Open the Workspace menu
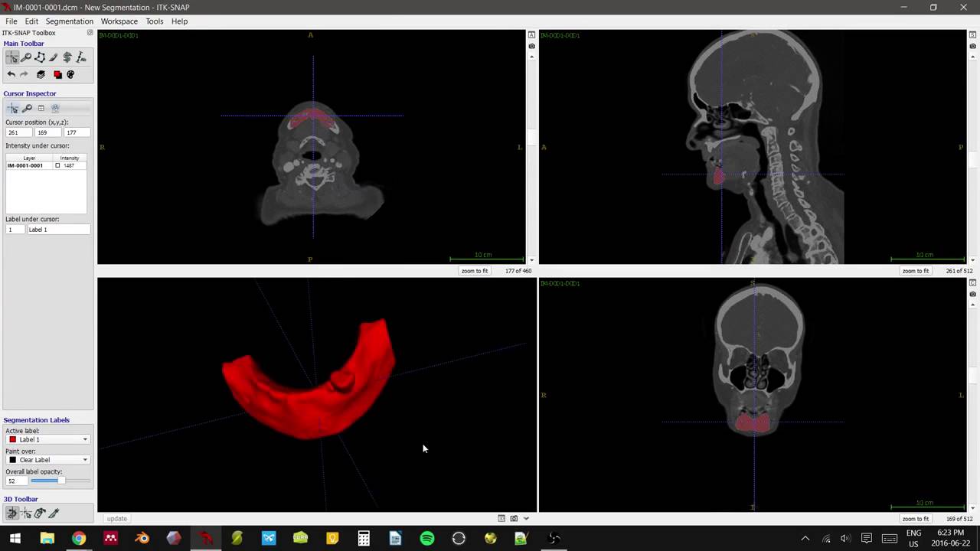980x551 pixels. point(119,21)
